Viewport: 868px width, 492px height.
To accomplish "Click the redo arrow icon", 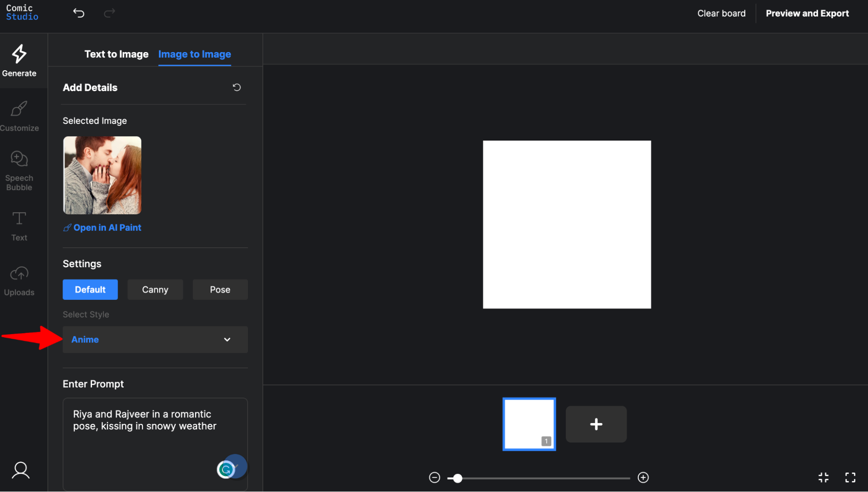I will click(109, 13).
